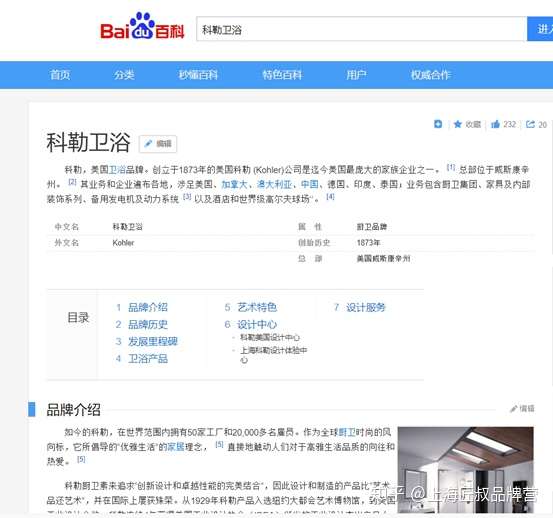The width and height of the screenshot is (553, 518).
Task: Click the infobox value 1873年
Action: pyautogui.click(x=368, y=243)
